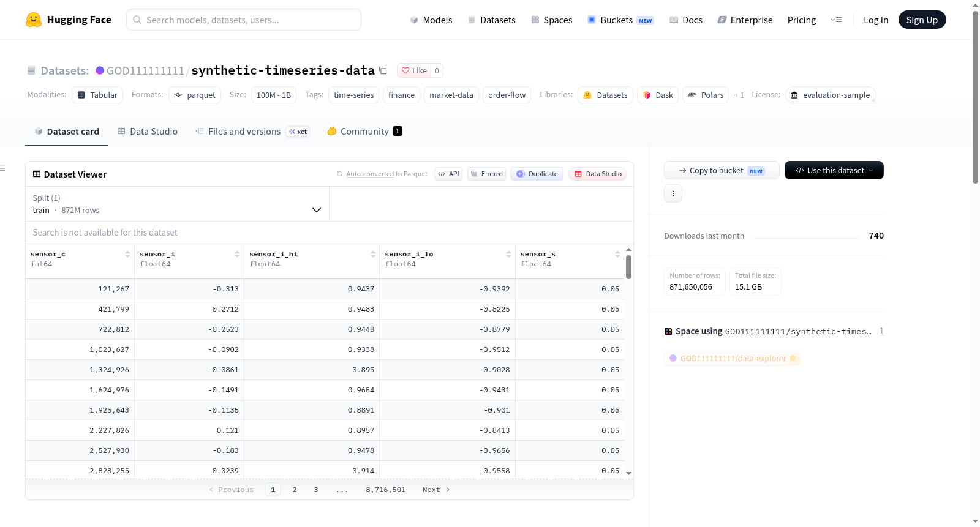Image resolution: width=980 pixels, height=527 pixels.
Task: Click the GOD111111111 owner avatar
Action: (100, 70)
